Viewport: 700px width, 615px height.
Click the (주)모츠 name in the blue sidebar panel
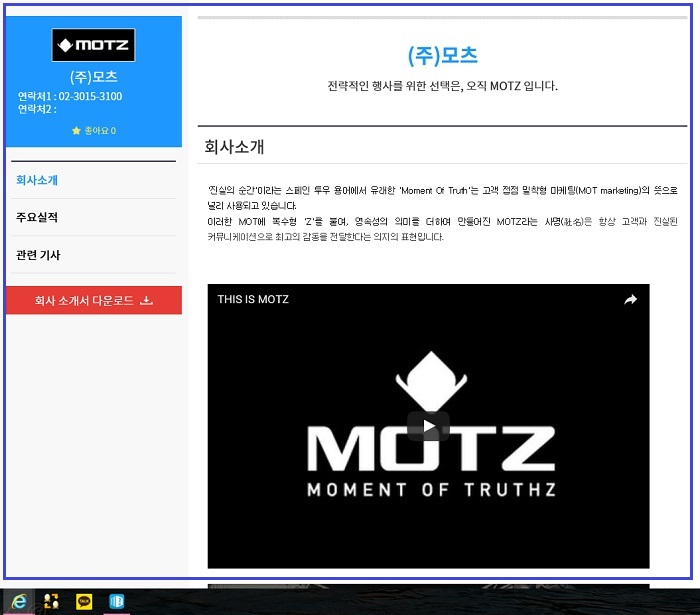(93, 77)
